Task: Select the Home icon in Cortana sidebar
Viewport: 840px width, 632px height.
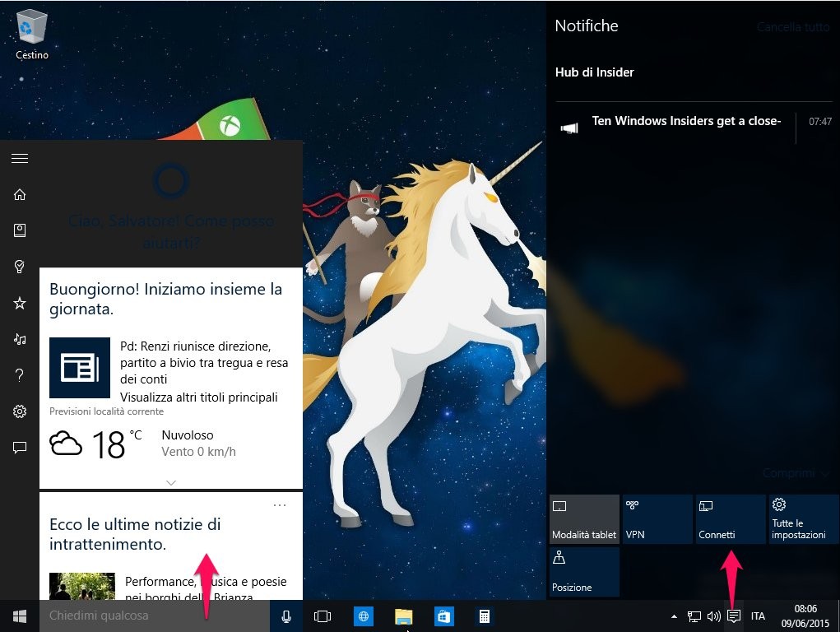Action: [19, 194]
